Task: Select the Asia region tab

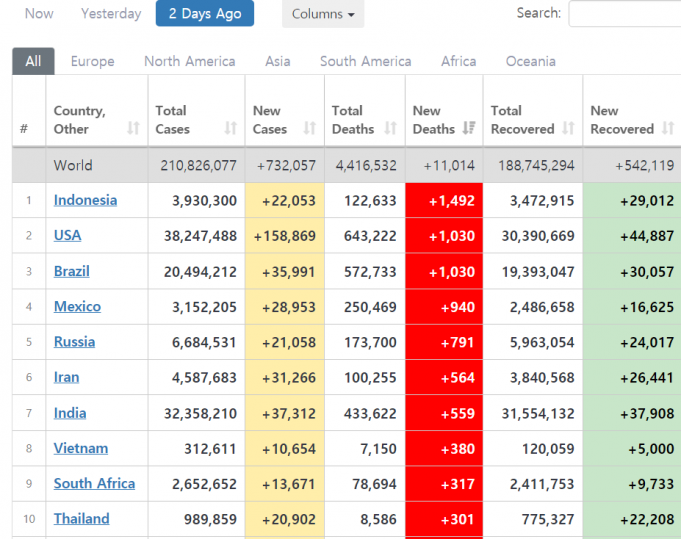Action: click(278, 61)
